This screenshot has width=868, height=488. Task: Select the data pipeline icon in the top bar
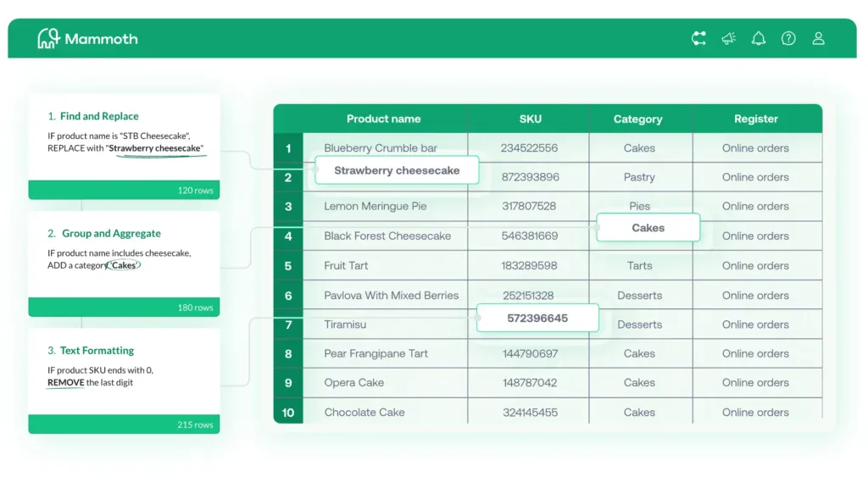pyautogui.click(x=698, y=37)
